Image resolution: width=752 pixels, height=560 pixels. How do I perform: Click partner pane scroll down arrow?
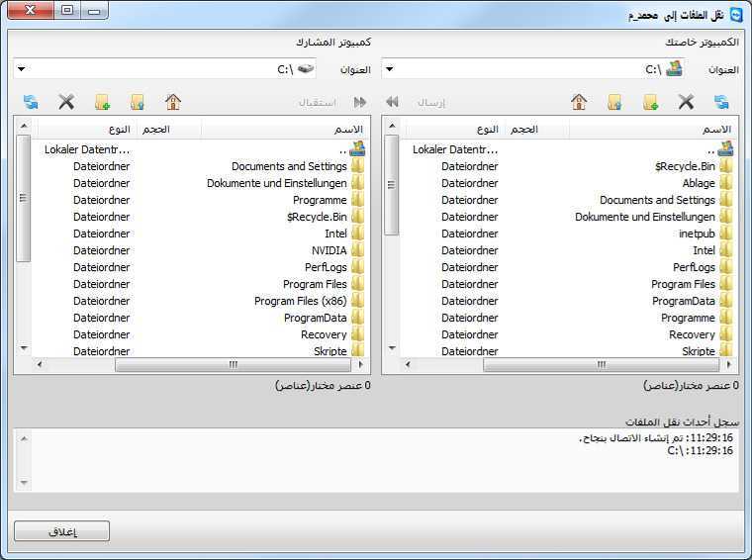pos(24,347)
